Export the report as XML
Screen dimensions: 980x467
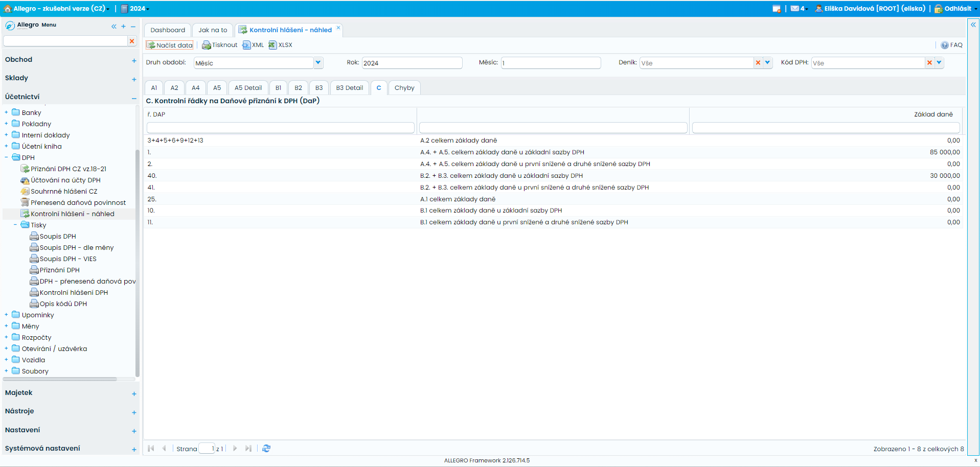(x=253, y=45)
